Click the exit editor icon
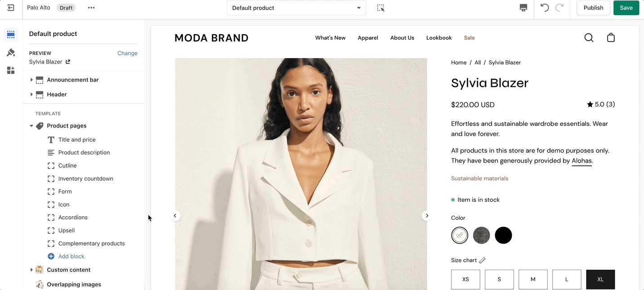This screenshot has width=644, height=290. pyautogui.click(x=11, y=8)
